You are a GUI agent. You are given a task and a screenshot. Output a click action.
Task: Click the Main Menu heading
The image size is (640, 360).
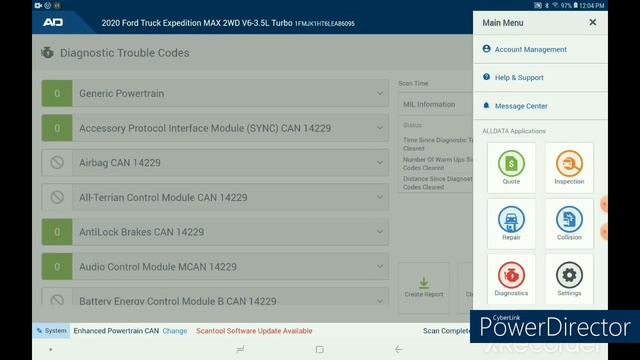[503, 23]
